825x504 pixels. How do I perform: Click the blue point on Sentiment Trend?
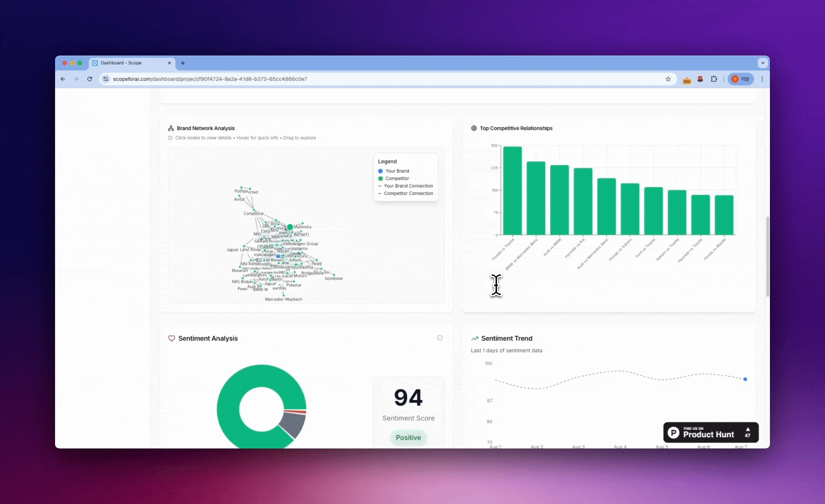click(745, 379)
